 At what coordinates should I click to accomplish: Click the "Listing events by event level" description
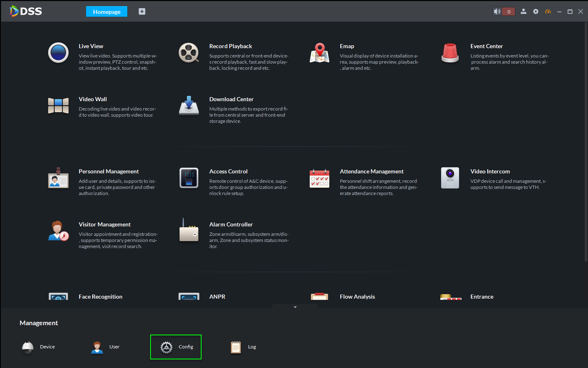[x=510, y=62]
